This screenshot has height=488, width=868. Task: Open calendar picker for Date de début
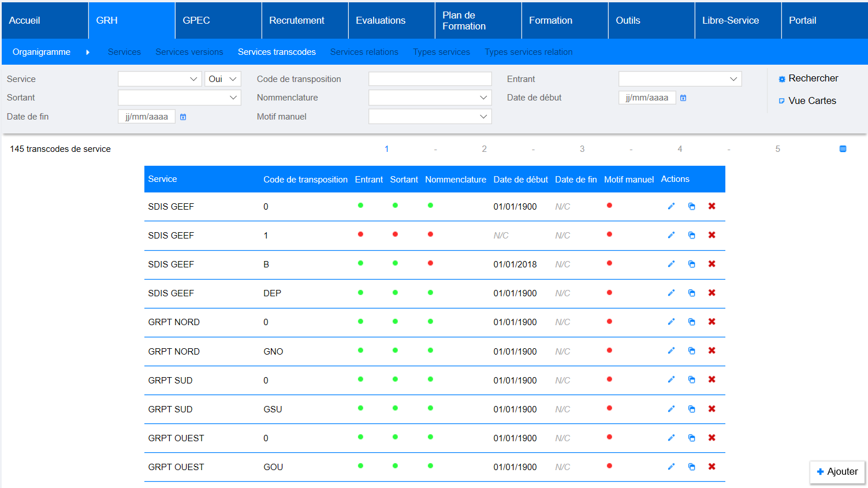(x=683, y=98)
